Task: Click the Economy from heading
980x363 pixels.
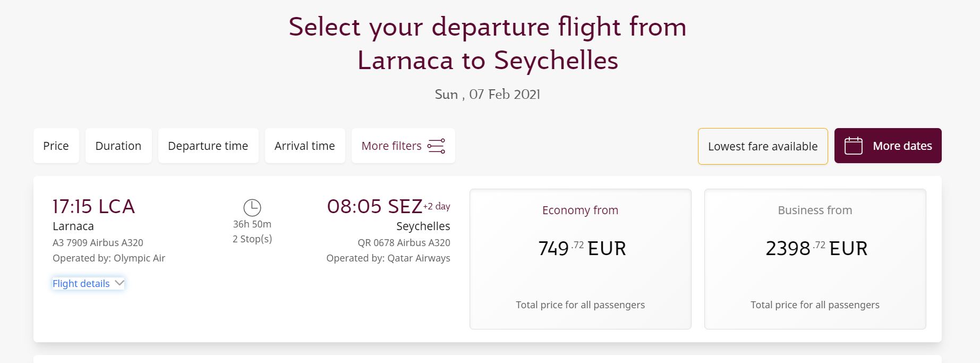Action: pyautogui.click(x=580, y=210)
